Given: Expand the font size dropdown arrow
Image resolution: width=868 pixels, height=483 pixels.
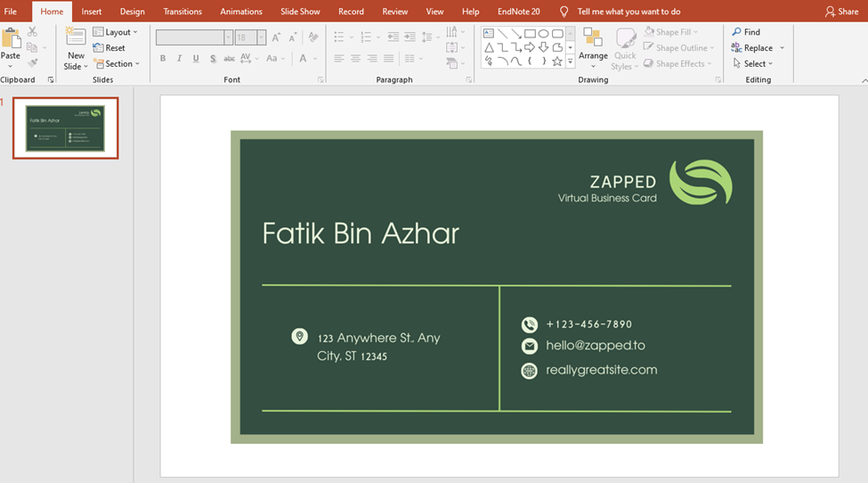Looking at the screenshot, I should (x=261, y=37).
